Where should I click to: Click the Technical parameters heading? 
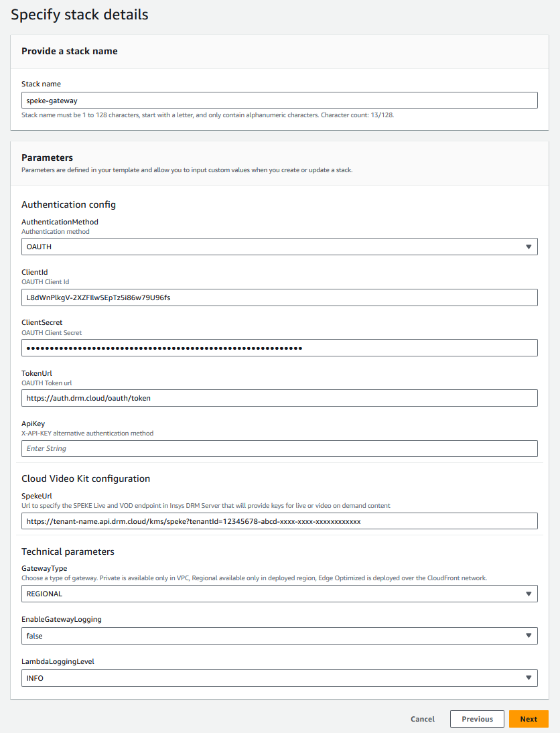coord(68,551)
